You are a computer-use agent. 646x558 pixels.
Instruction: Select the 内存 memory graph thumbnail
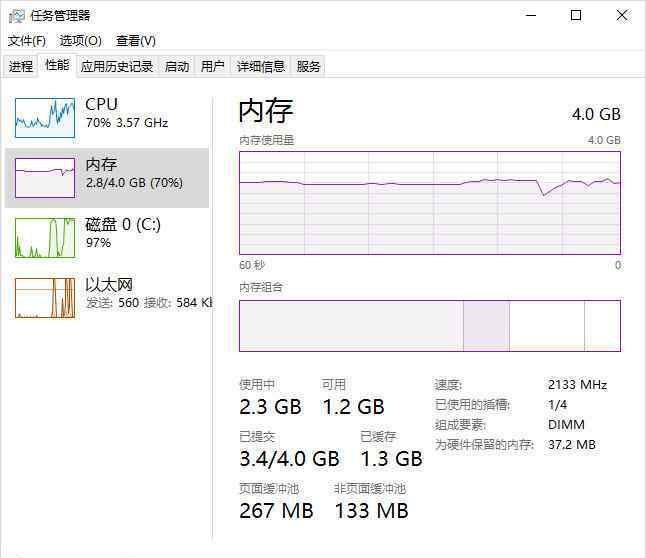tap(45, 178)
